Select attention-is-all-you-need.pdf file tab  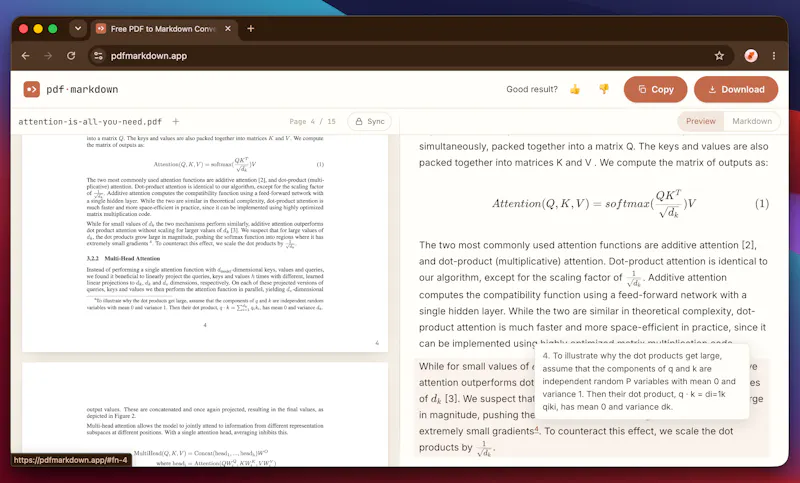pos(90,121)
